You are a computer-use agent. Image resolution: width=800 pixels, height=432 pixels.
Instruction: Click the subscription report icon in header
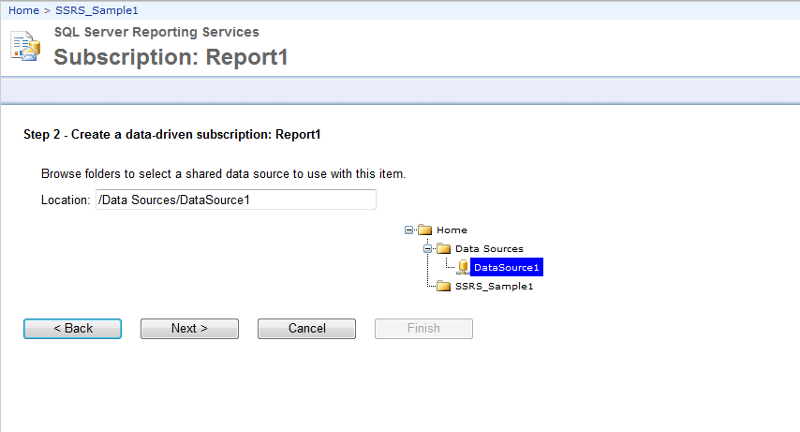(25, 46)
